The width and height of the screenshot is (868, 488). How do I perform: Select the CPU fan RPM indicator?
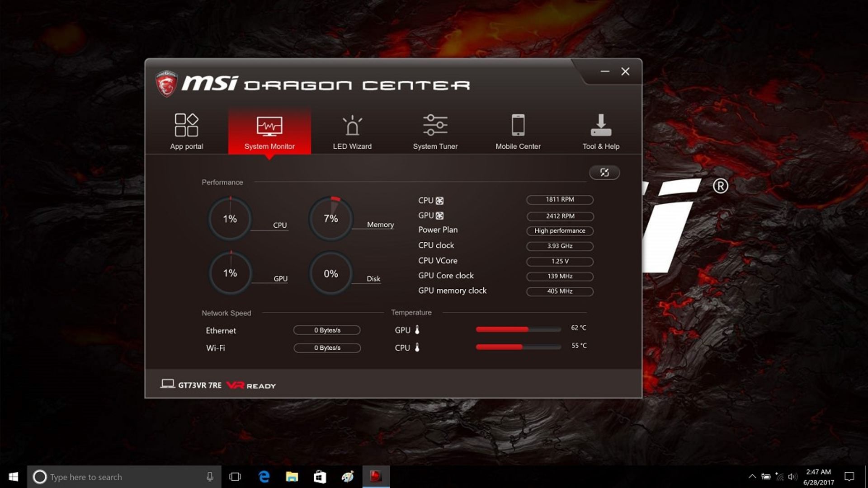click(x=558, y=199)
